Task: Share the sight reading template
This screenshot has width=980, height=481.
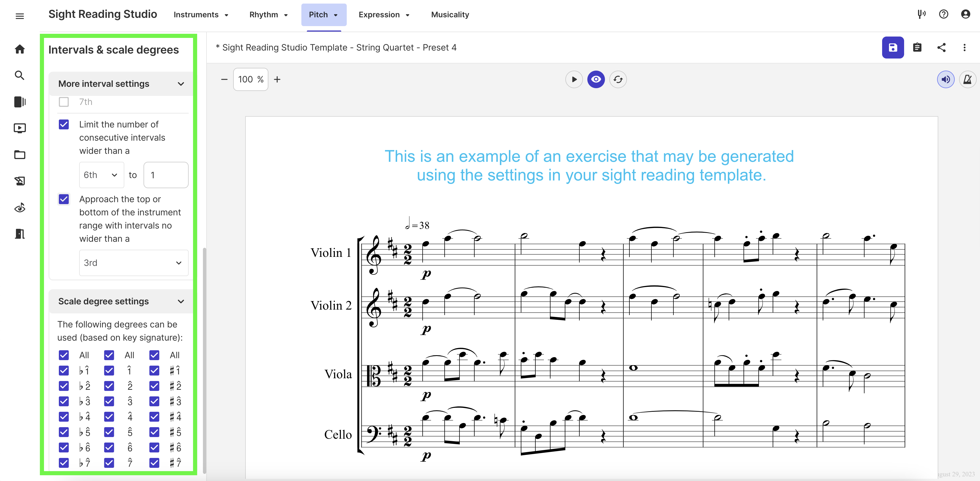Action: [942, 48]
